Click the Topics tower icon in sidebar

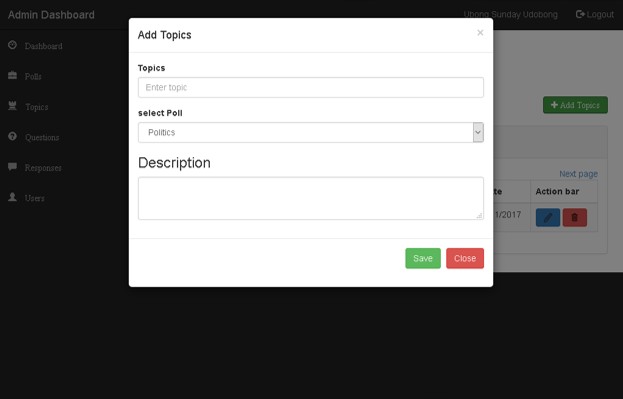click(12, 106)
